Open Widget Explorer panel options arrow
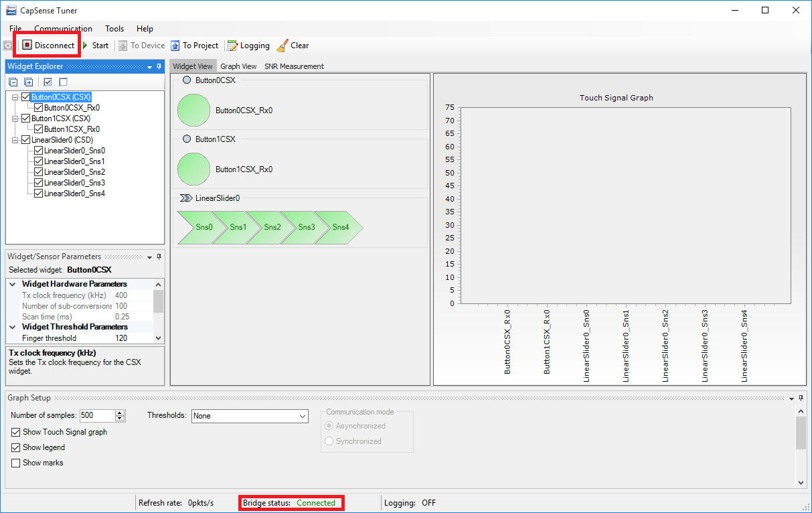The image size is (812, 513). coord(150,67)
